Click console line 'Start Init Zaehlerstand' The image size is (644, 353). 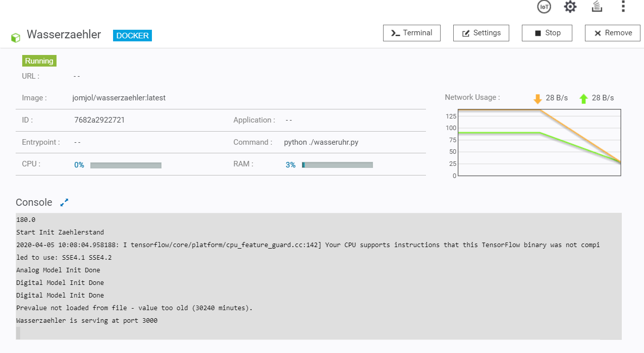click(60, 232)
